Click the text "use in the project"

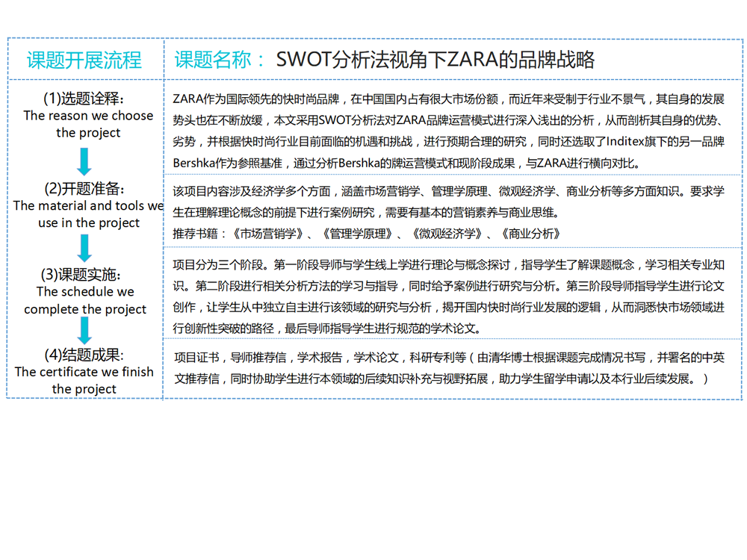(89, 223)
